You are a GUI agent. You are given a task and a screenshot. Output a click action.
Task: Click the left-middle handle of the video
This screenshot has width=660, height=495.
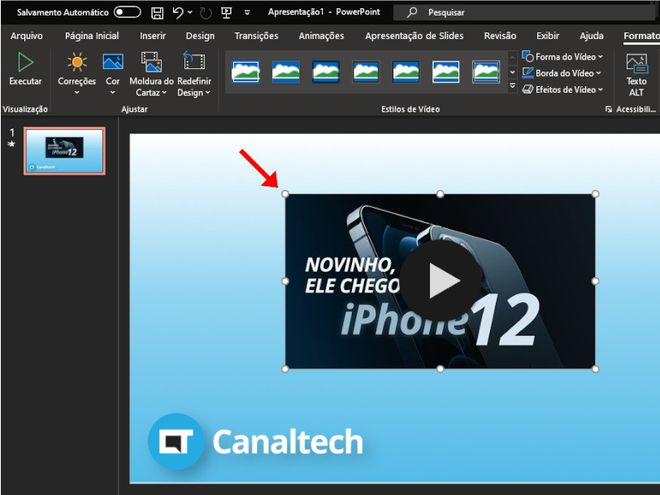(x=285, y=281)
